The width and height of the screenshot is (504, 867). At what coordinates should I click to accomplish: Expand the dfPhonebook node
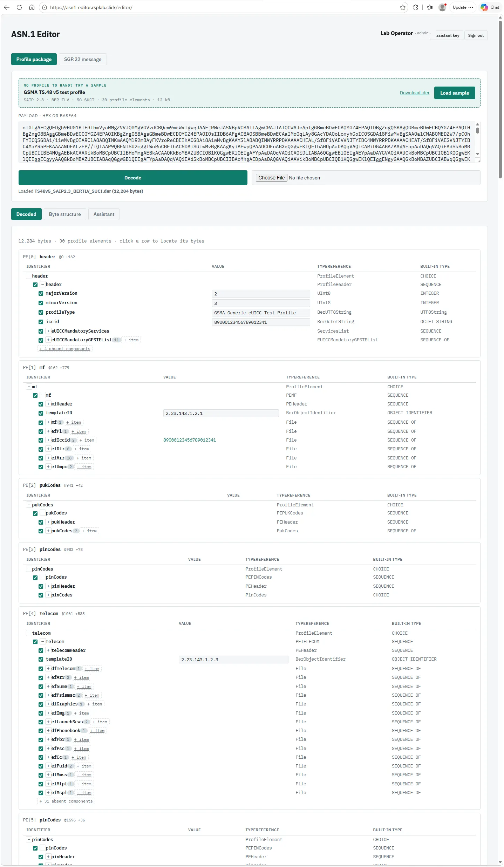pyautogui.click(x=48, y=731)
